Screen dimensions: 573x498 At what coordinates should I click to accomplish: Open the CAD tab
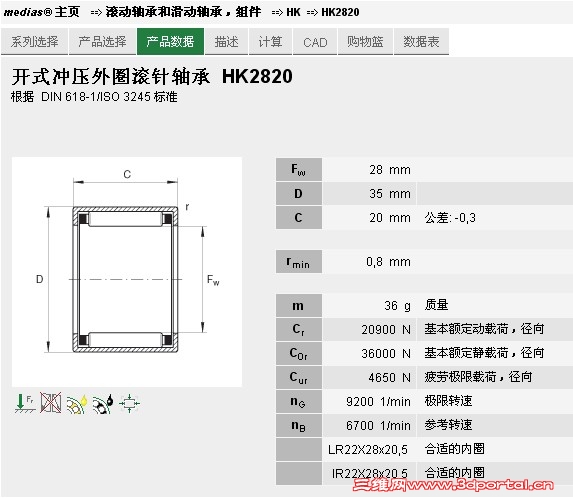(315, 42)
